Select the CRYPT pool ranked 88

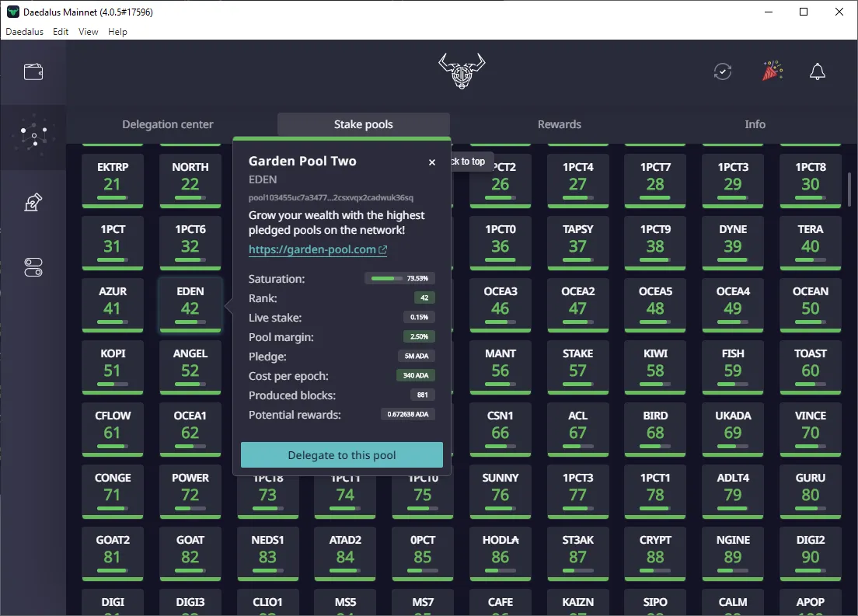pos(655,554)
